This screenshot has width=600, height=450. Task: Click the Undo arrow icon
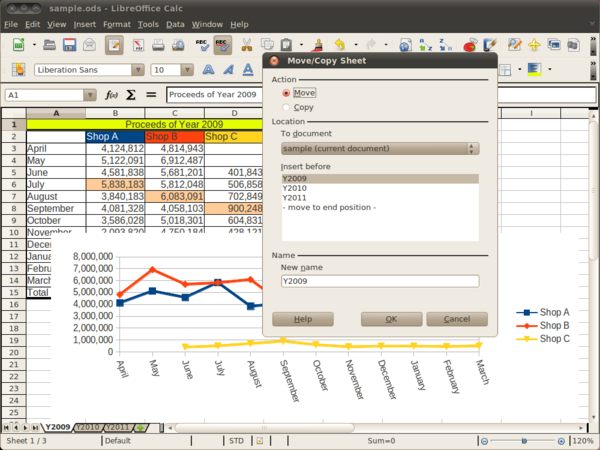341,44
